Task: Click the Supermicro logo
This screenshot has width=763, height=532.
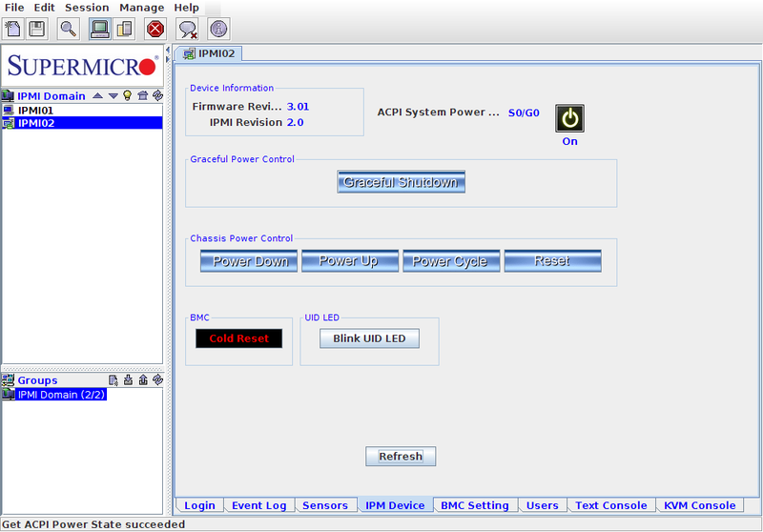Action: click(83, 66)
